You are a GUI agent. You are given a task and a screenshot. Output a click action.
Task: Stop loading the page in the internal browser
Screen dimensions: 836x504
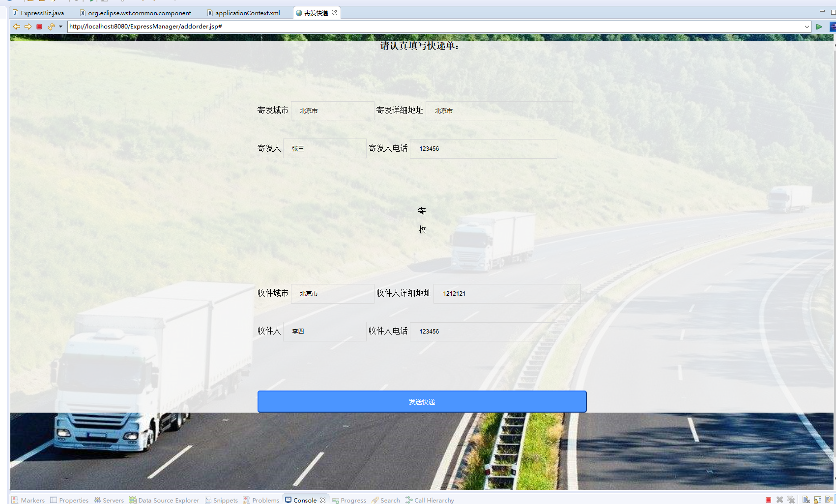point(39,27)
